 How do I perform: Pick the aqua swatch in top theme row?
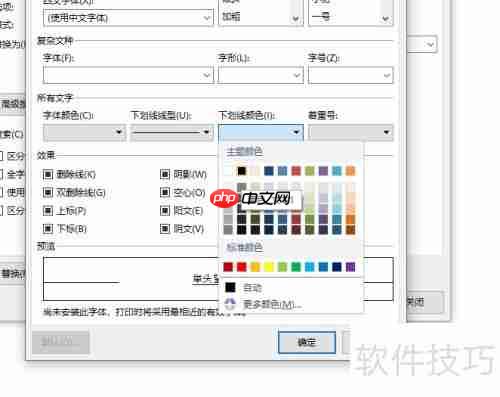pos(337,171)
